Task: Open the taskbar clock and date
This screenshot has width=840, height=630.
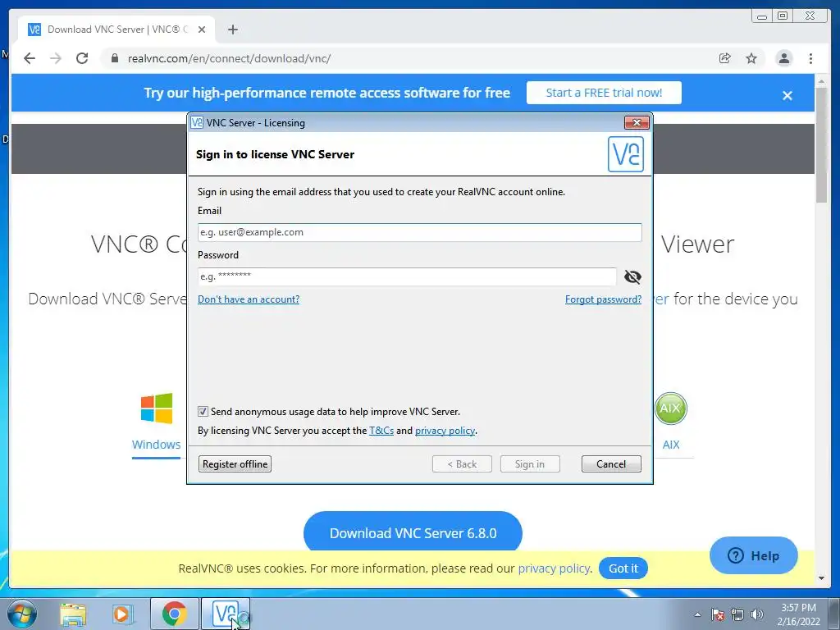Action: click(x=798, y=614)
